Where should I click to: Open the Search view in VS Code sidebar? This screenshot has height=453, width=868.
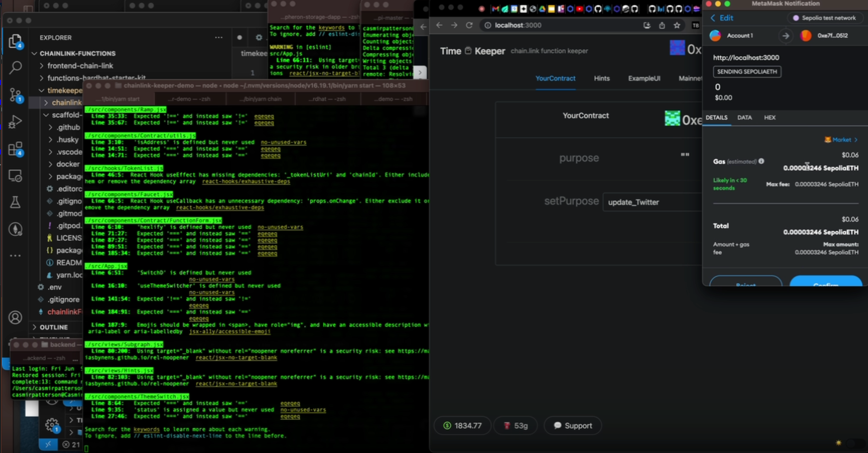tap(15, 68)
